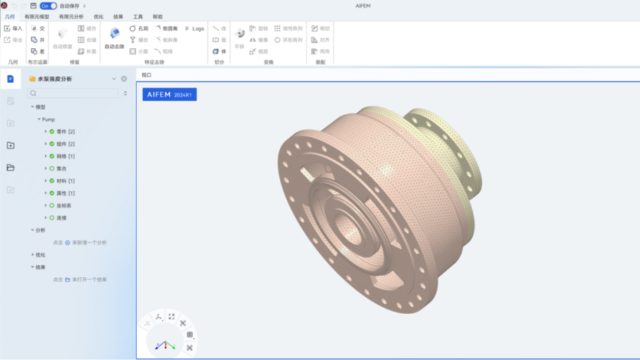Viewport: 640px width, 360px height.
Task: Toggle the 自动保存 autosave On switch
Action: click(48, 6)
